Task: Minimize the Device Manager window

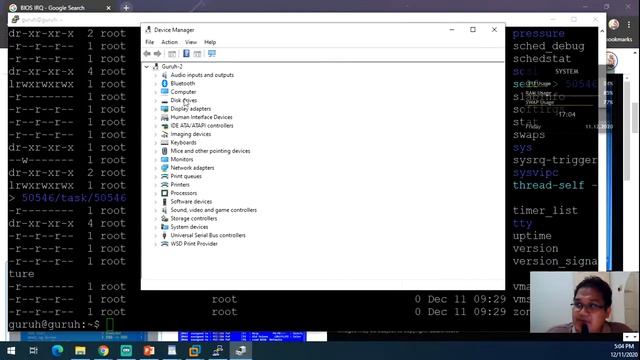Action: (452, 29)
